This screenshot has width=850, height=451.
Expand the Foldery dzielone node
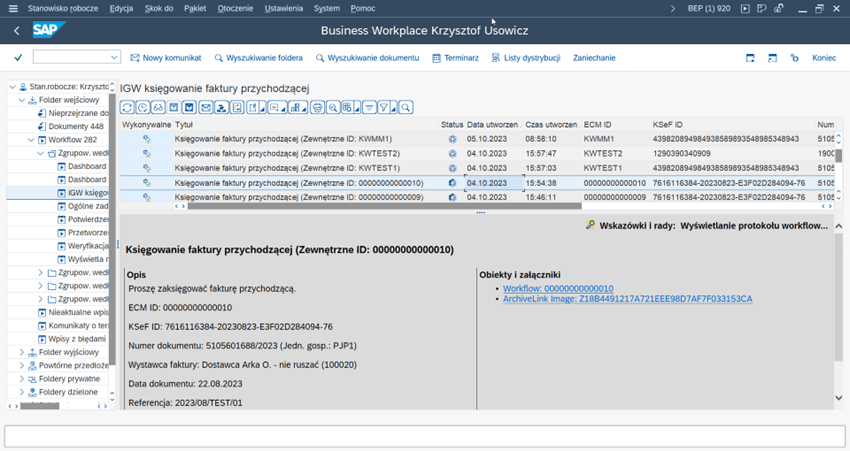click(x=22, y=392)
